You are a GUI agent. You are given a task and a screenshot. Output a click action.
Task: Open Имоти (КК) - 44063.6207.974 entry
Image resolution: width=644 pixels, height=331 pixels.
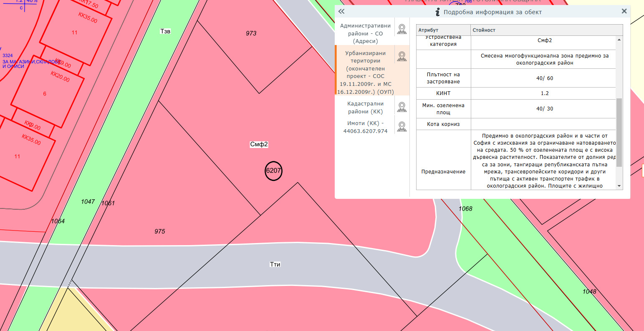click(x=365, y=127)
